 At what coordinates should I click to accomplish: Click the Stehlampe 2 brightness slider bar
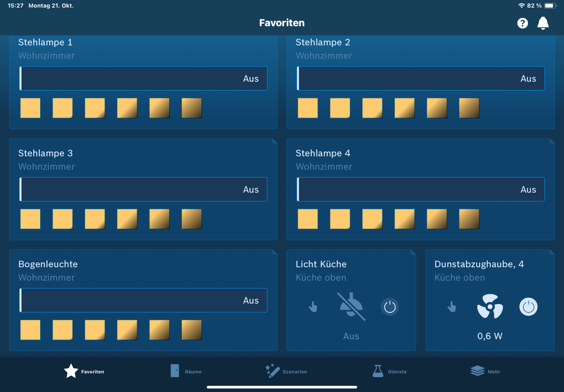tap(421, 79)
